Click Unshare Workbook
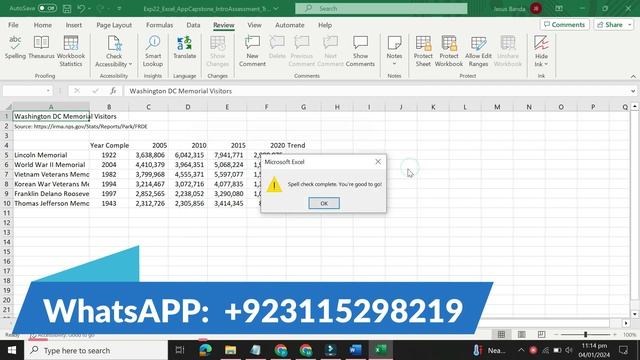The image size is (640, 360). pos(508,51)
